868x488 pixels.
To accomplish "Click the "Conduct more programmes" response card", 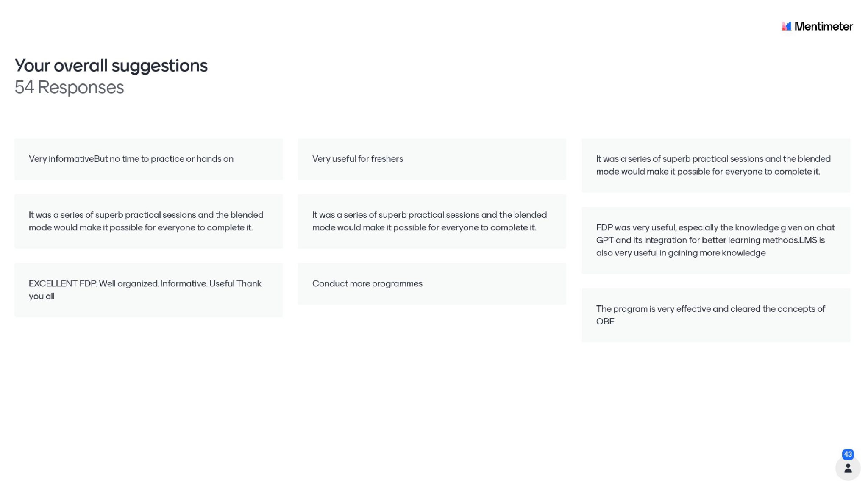I will click(x=431, y=283).
